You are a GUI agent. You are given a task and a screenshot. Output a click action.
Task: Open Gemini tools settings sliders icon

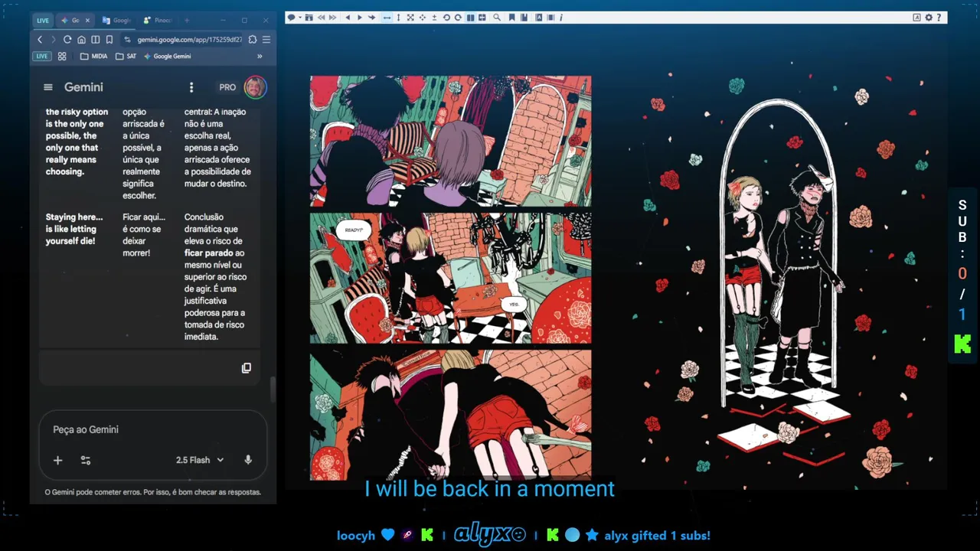click(86, 460)
